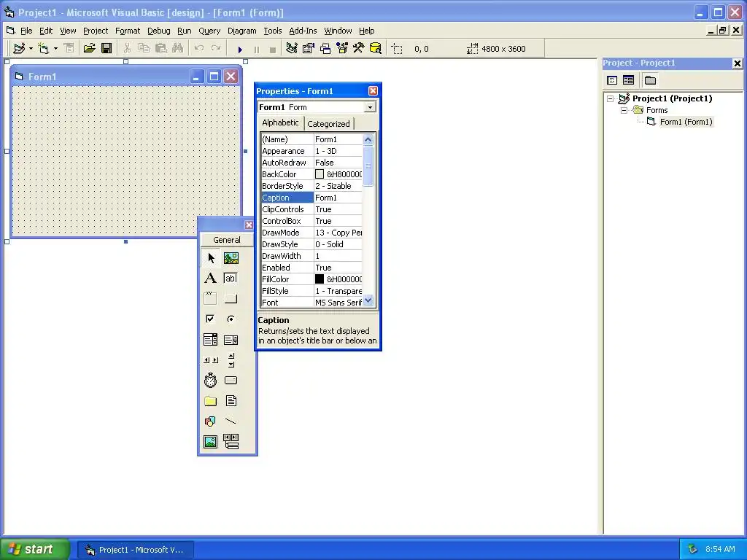The height and width of the screenshot is (560, 747).
Task: Select the ComboBox control in the toolbox
Action: 211,340
